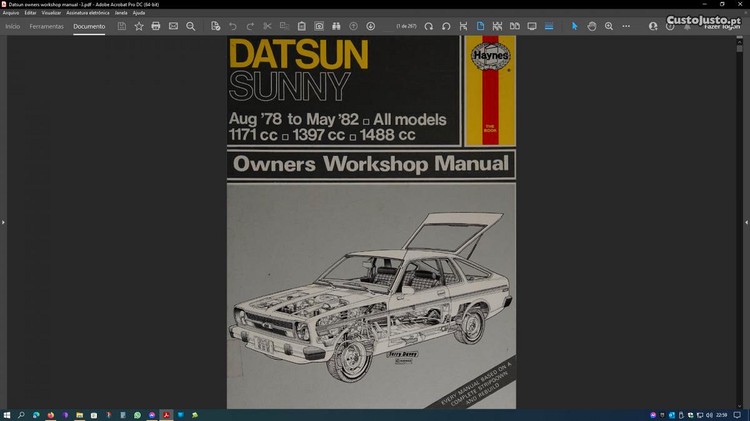Select the hand pan tool

[592, 26]
